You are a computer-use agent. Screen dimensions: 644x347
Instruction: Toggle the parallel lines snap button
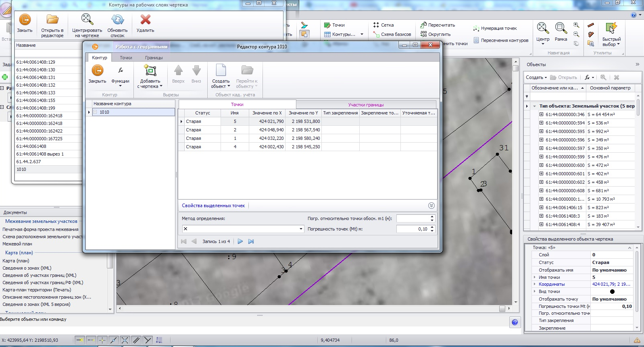click(136, 340)
